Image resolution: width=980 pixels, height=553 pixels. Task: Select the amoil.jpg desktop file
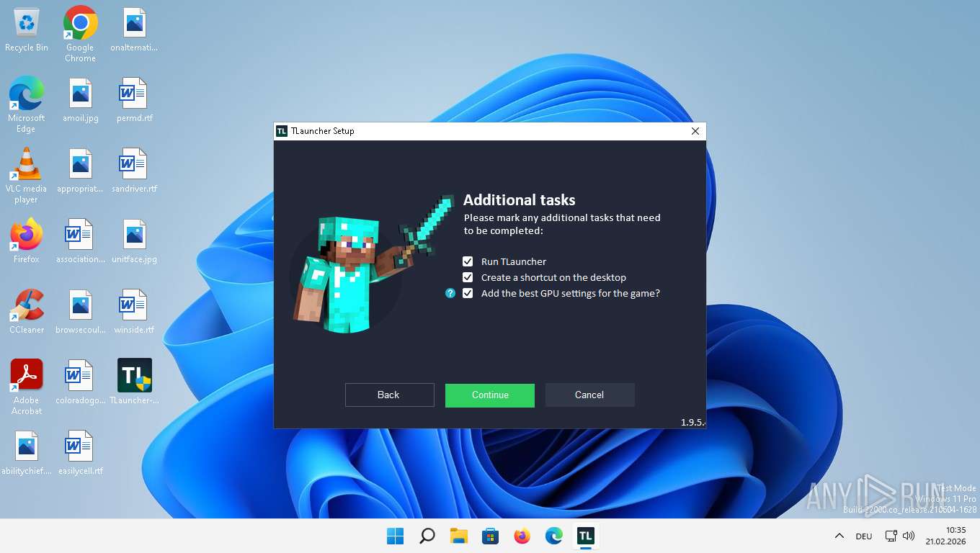point(80,102)
